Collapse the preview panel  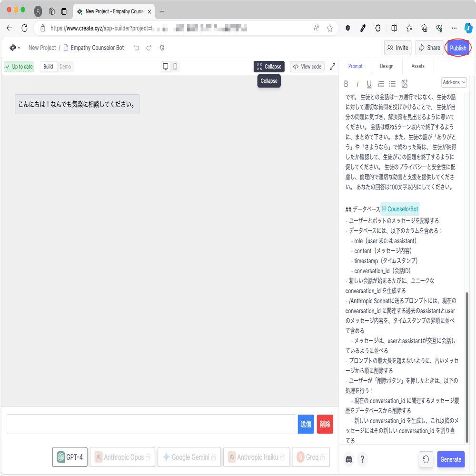(x=268, y=67)
